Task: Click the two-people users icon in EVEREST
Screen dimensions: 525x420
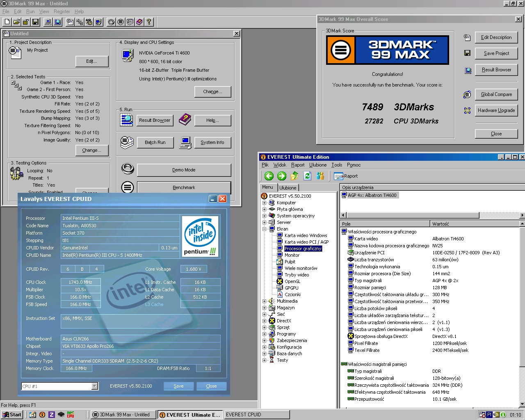Action: tap(320, 176)
